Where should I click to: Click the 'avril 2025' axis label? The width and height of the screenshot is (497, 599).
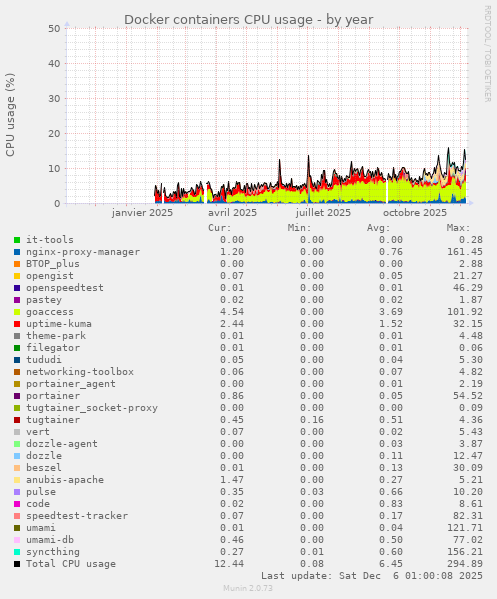click(x=232, y=213)
